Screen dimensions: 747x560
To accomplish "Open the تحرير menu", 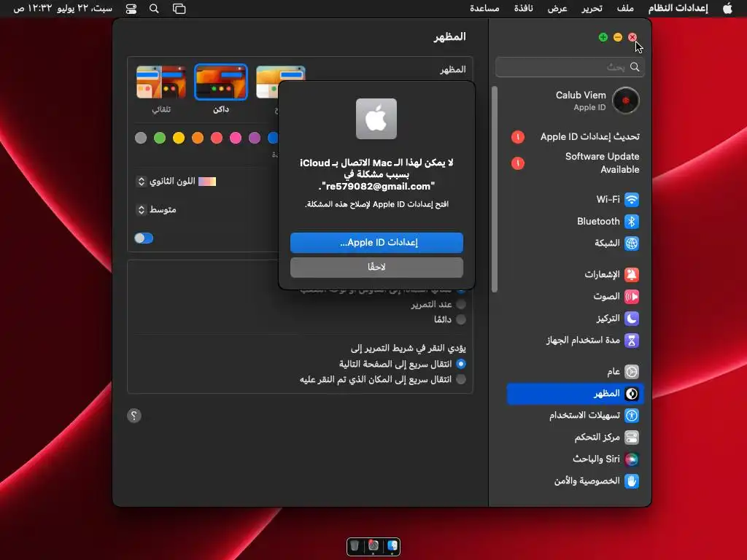I will [x=592, y=9].
